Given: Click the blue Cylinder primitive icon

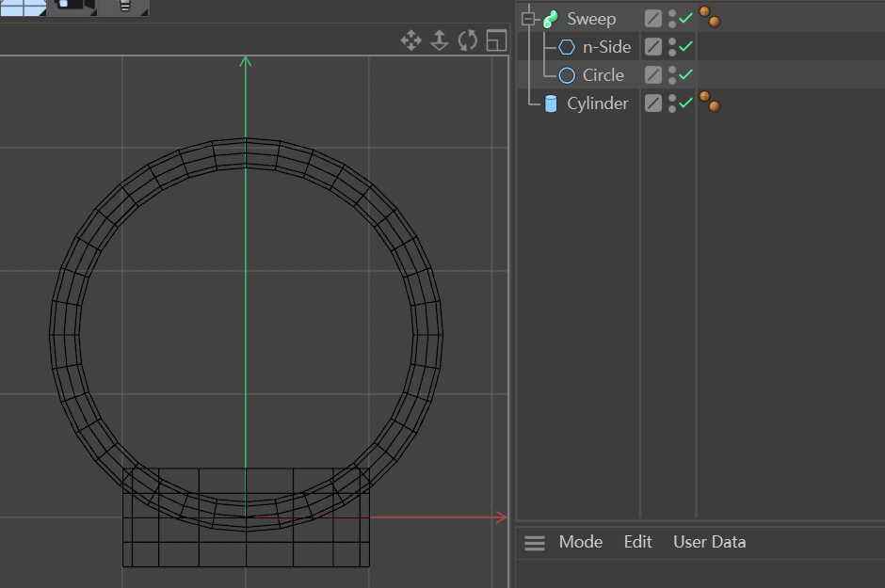Looking at the screenshot, I should [551, 103].
